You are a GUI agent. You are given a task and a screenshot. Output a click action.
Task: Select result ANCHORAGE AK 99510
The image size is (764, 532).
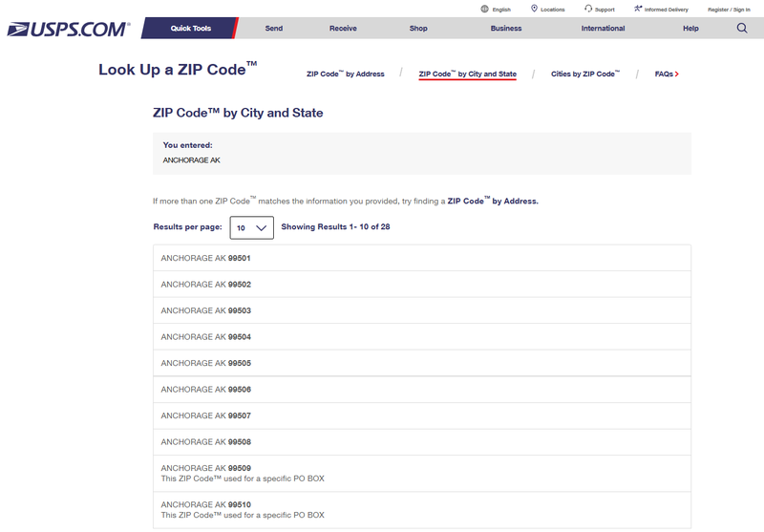point(422,510)
